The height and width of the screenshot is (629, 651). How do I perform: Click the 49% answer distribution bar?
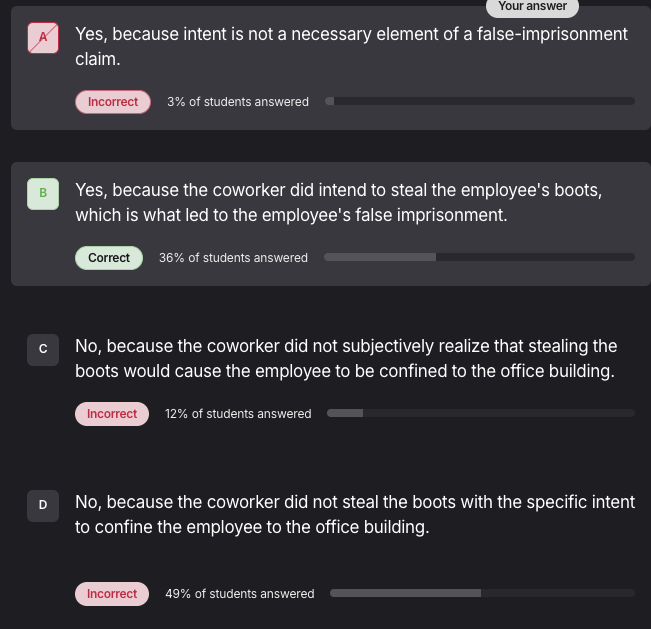(x=482, y=593)
